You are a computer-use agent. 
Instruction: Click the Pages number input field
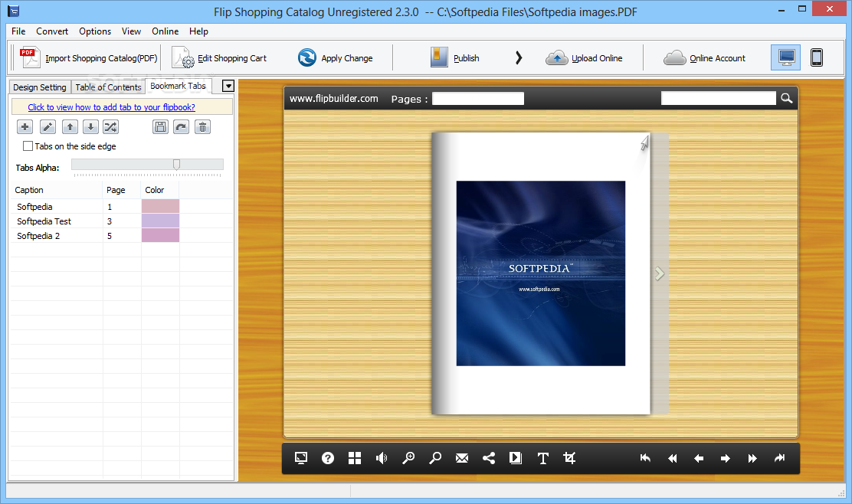(x=478, y=98)
